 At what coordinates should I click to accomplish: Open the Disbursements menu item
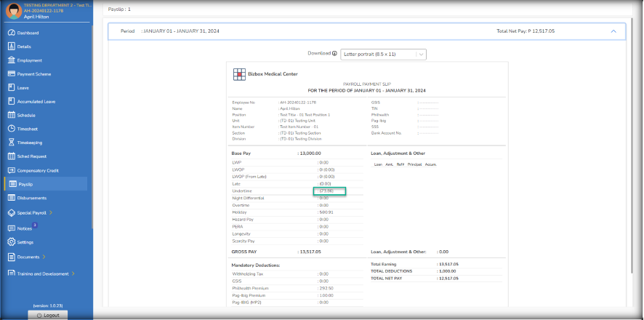[33, 197]
